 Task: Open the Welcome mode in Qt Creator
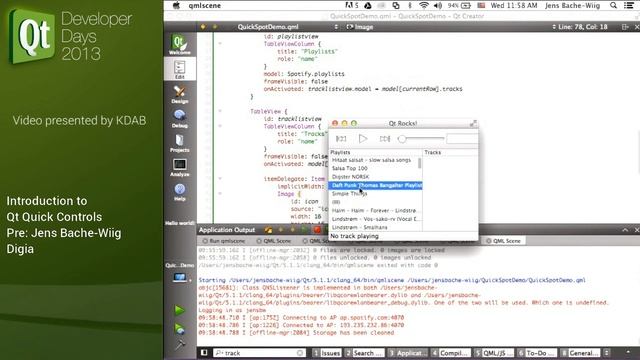(180, 44)
